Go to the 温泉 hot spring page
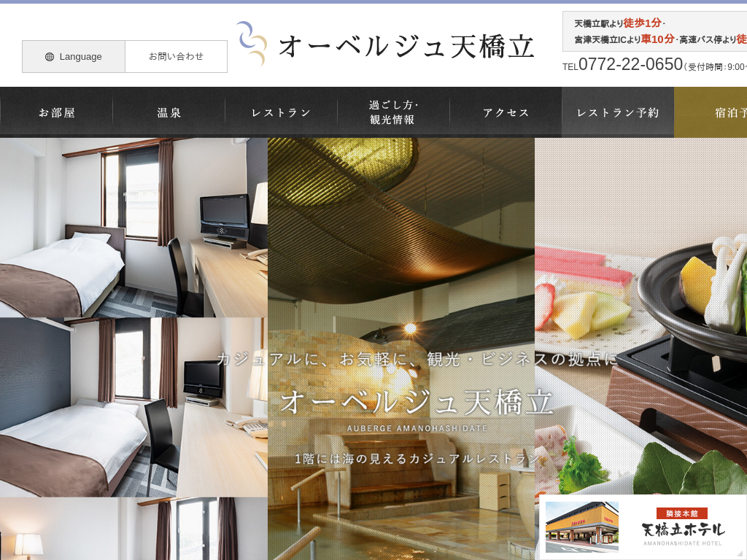Image resolution: width=747 pixels, height=560 pixels. click(169, 112)
